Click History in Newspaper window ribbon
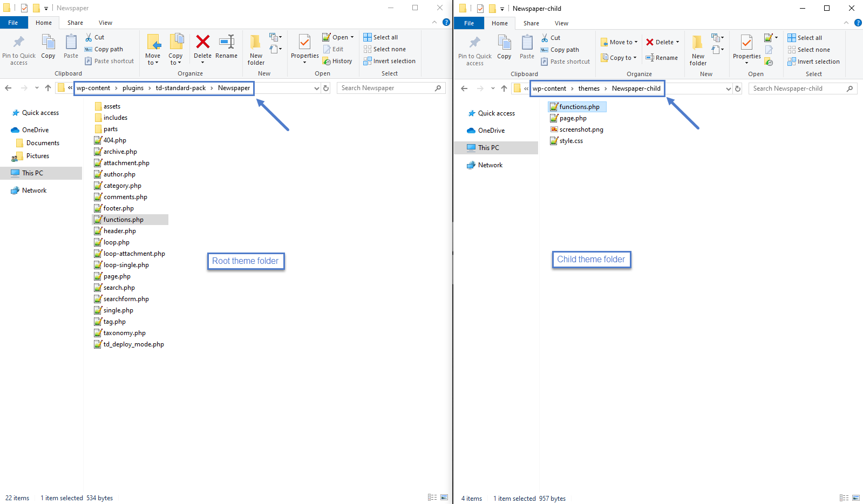This screenshot has width=863, height=504. pyautogui.click(x=338, y=61)
